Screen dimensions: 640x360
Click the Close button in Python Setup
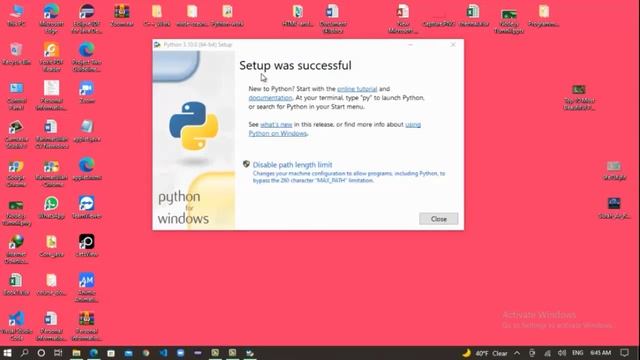(438, 219)
